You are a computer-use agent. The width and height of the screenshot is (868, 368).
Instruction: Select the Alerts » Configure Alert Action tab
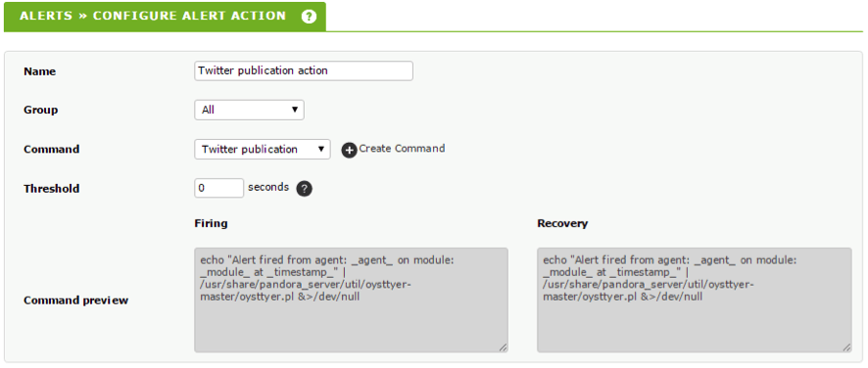click(x=165, y=16)
